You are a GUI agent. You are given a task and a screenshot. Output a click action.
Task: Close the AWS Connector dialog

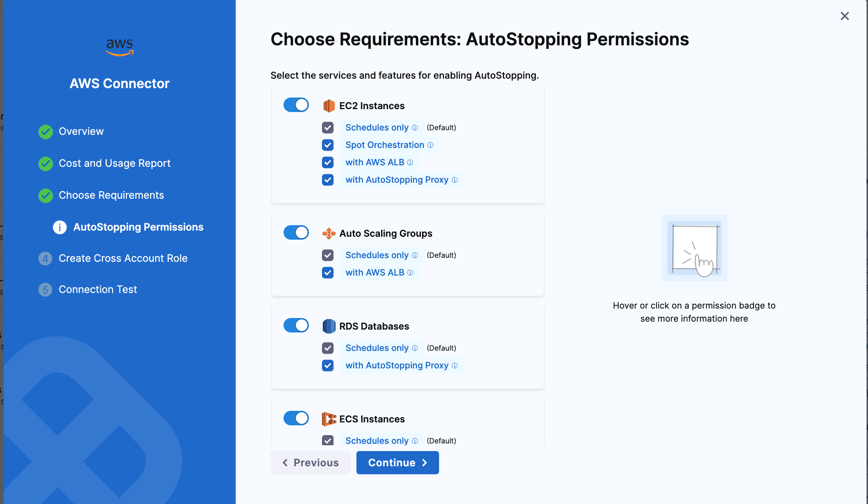coord(844,16)
